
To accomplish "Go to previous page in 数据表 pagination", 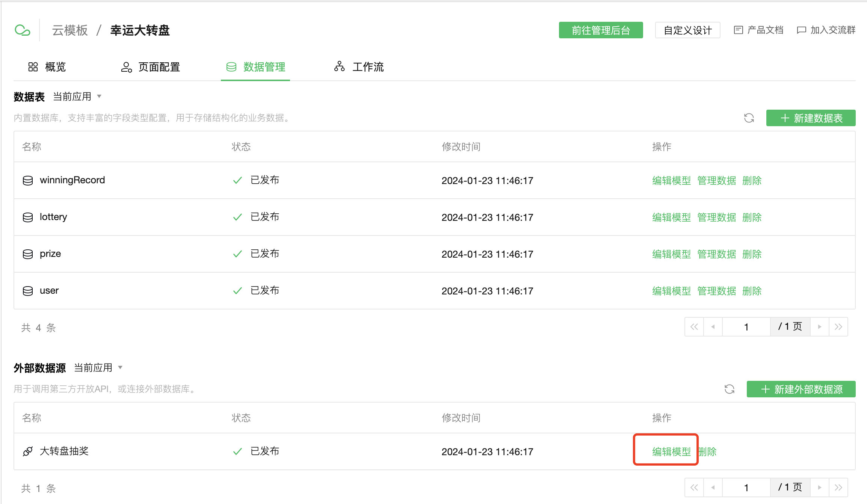I will coord(713,327).
